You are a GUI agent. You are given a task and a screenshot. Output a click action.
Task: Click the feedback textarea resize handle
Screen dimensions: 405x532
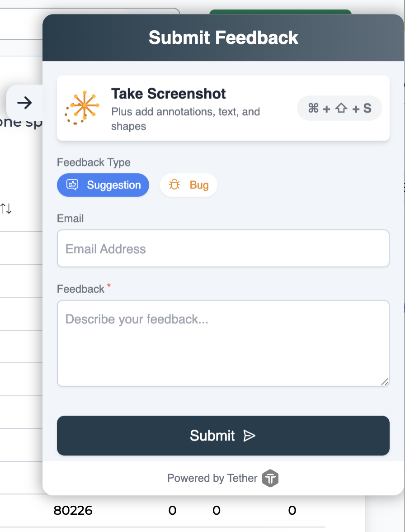[385, 382]
